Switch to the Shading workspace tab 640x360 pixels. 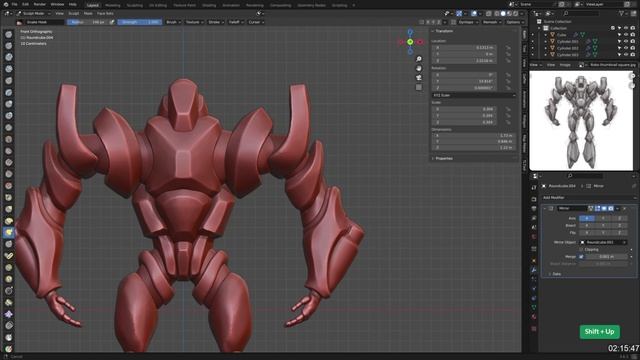tap(209, 5)
